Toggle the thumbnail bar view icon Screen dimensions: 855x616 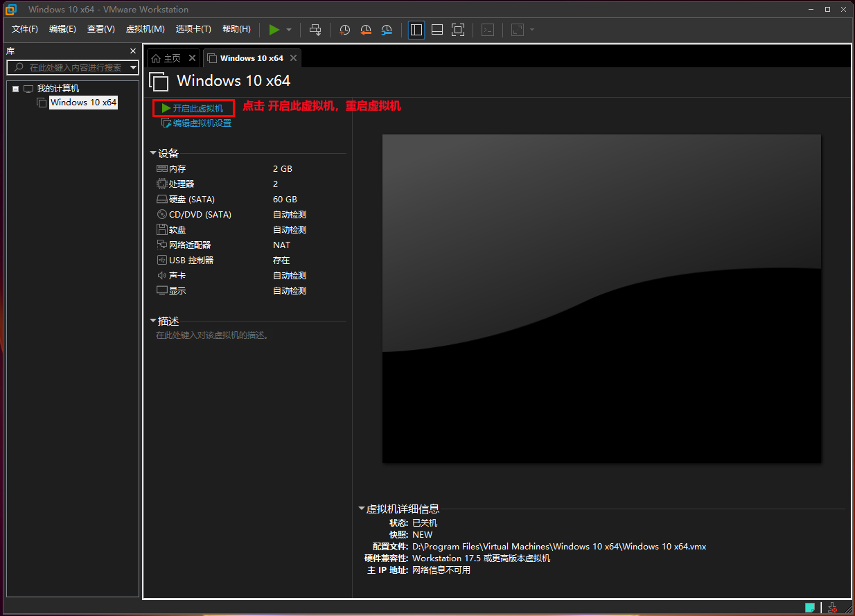(x=437, y=30)
